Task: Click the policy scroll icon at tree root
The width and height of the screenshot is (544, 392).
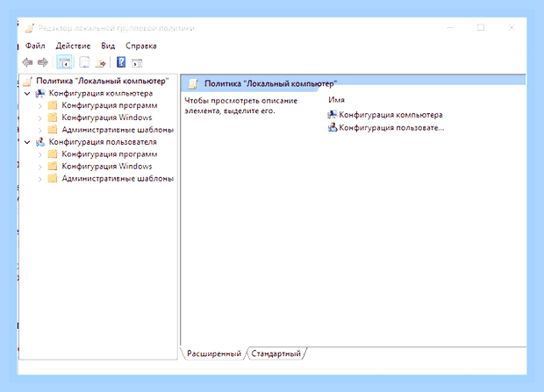Action: tap(27, 82)
